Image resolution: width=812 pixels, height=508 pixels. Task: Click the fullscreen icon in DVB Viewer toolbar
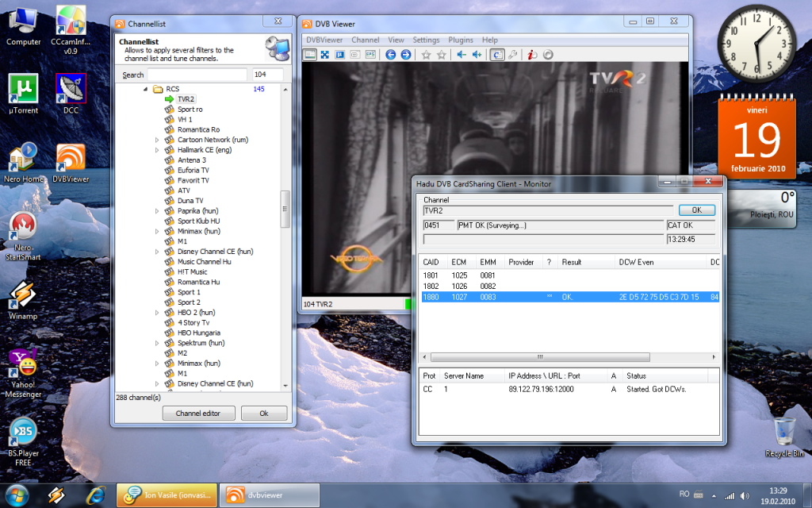pos(324,55)
